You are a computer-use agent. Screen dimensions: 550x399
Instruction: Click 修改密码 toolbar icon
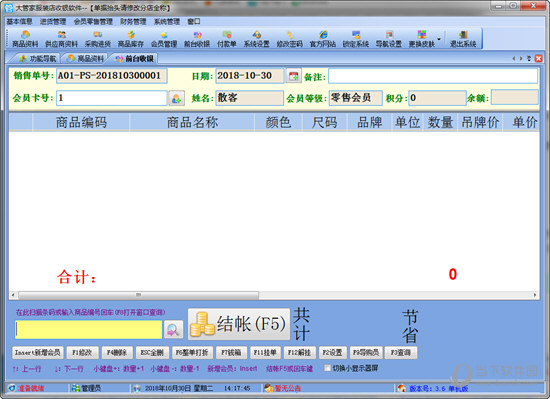(x=290, y=39)
